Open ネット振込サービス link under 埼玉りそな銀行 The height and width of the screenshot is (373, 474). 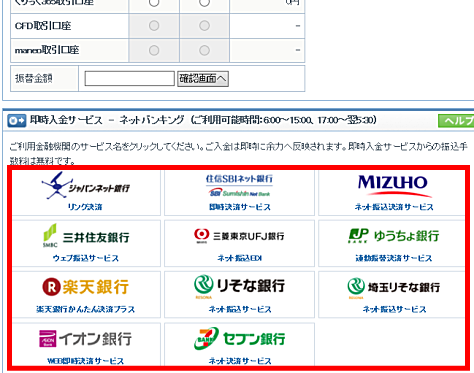tap(394, 309)
